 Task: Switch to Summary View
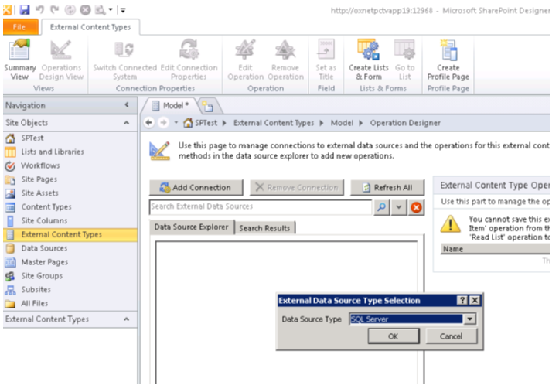point(19,60)
